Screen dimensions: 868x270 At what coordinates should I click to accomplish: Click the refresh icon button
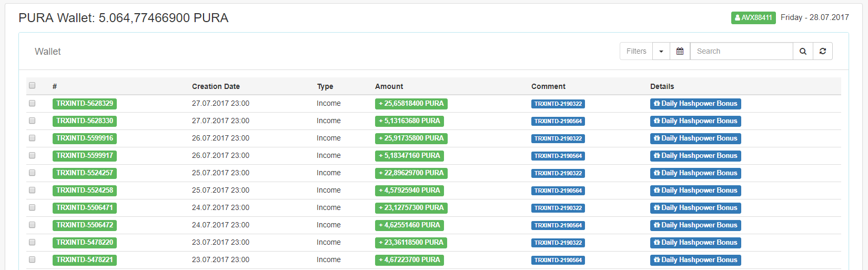point(823,51)
